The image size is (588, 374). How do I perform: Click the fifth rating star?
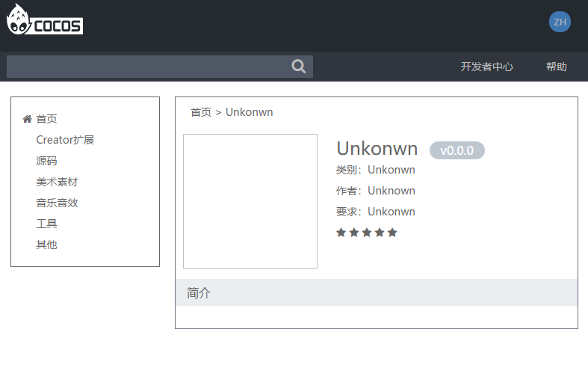pyautogui.click(x=392, y=233)
